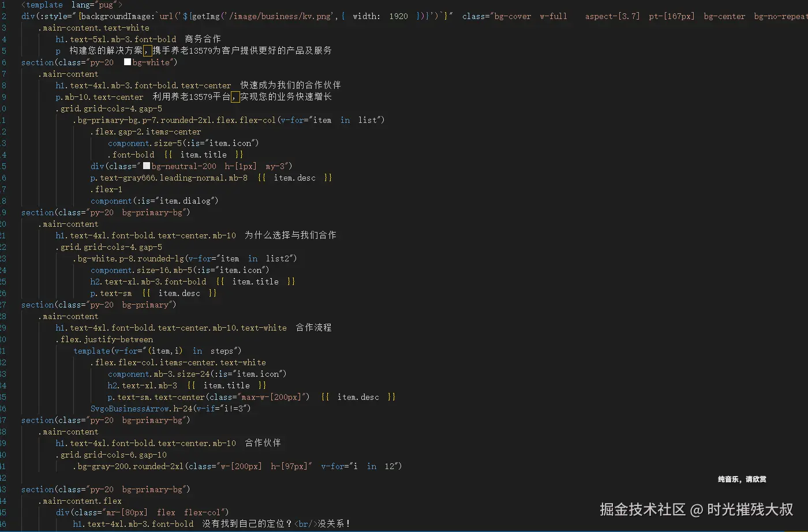Screen dimensions: 808x532
Task: Click the item.dialog dynamic component binding
Action: pyautogui.click(x=185, y=200)
